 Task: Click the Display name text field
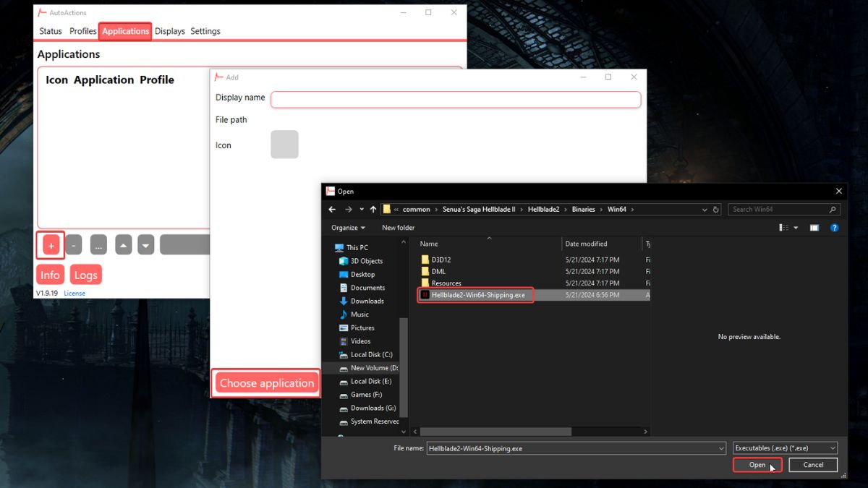(x=456, y=99)
